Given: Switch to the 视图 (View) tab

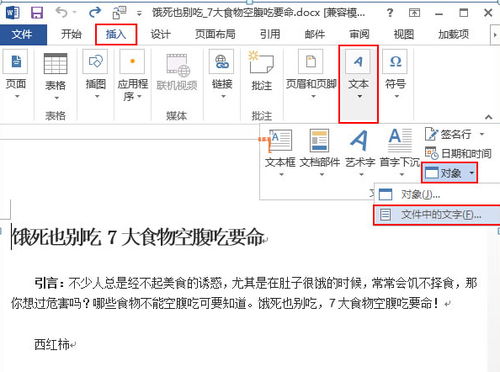Looking at the screenshot, I should (404, 34).
